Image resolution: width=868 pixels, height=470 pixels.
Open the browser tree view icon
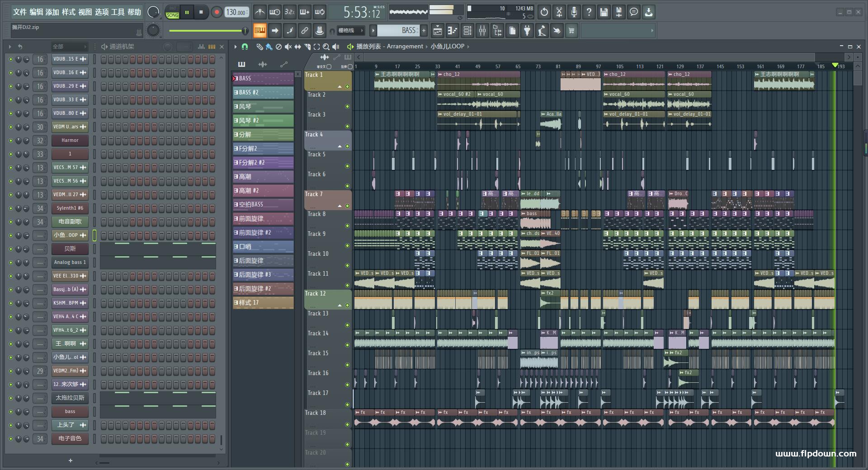497,31
